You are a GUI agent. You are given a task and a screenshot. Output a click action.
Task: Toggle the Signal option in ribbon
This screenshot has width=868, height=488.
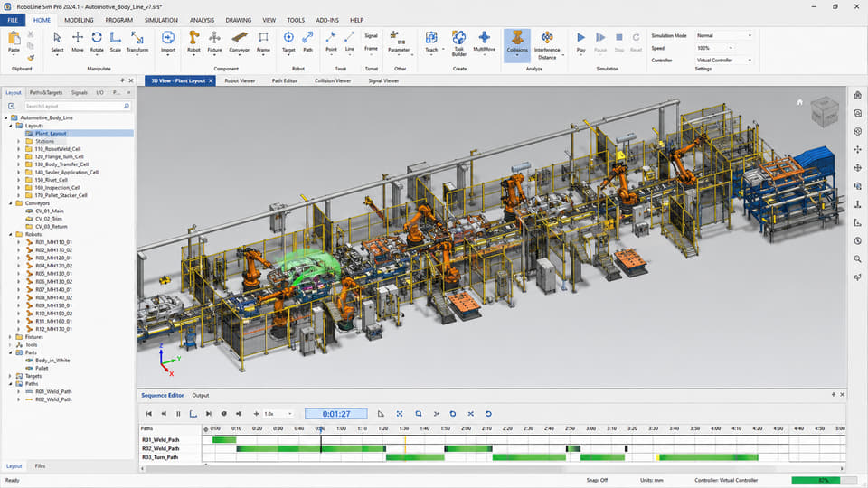pyautogui.click(x=371, y=35)
